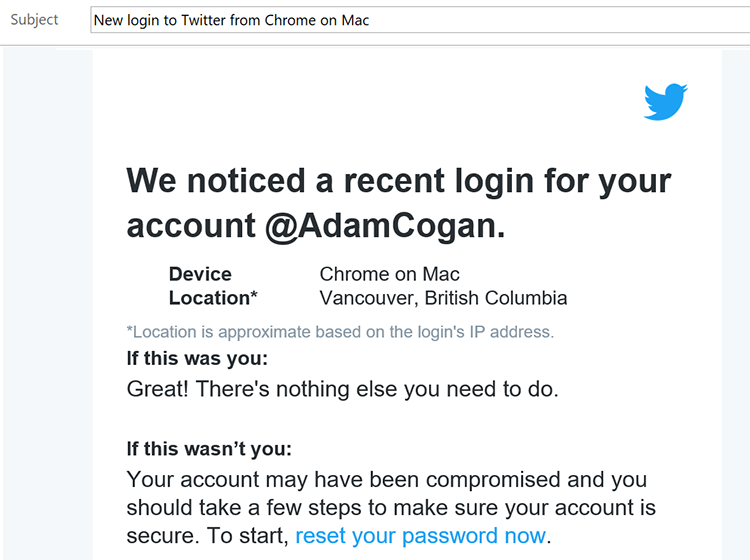Screen dimensions: 750x560
Task: Click the approximate location disclaimer note
Action: pyautogui.click(x=340, y=331)
